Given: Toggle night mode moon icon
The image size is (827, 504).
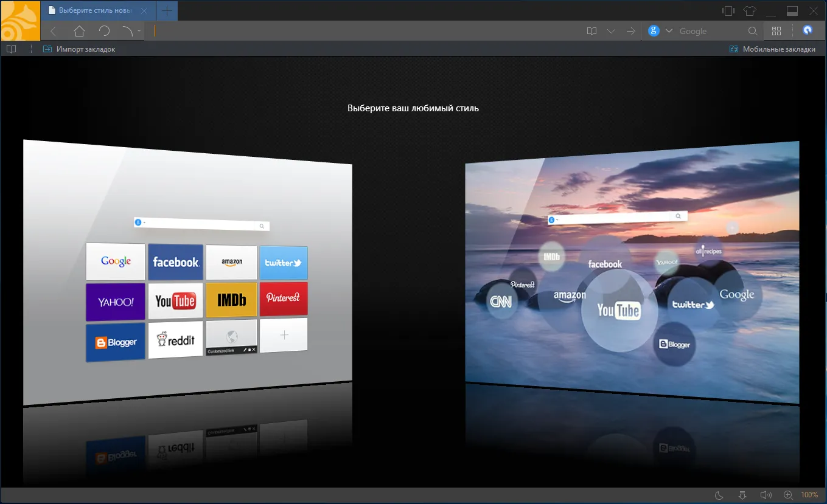Looking at the screenshot, I should tap(719, 495).
